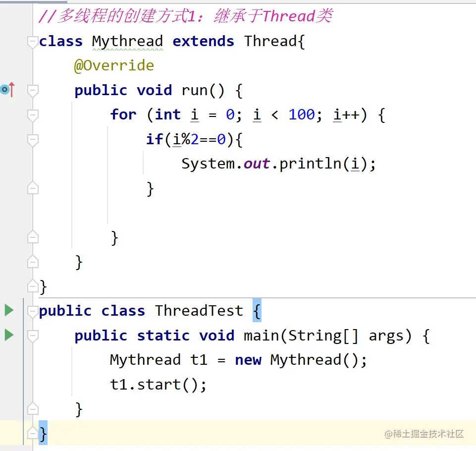The height and width of the screenshot is (451, 476).
Task: Click the t1.start() call
Action: [x=158, y=385]
